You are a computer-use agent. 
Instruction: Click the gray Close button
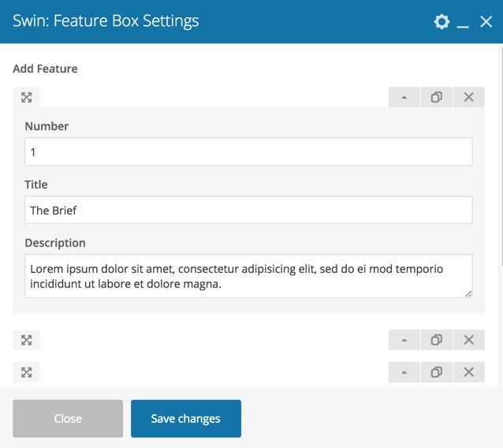(x=68, y=419)
